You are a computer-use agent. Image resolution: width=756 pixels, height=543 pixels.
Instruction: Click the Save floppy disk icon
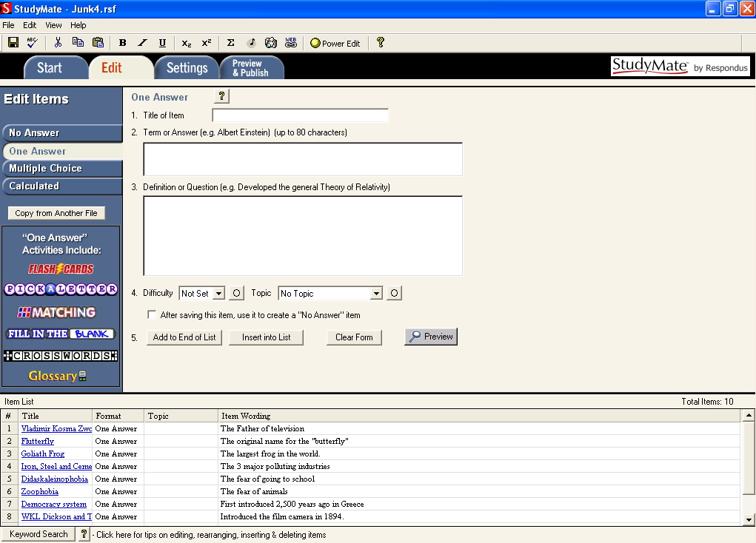click(x=13, y=43)
